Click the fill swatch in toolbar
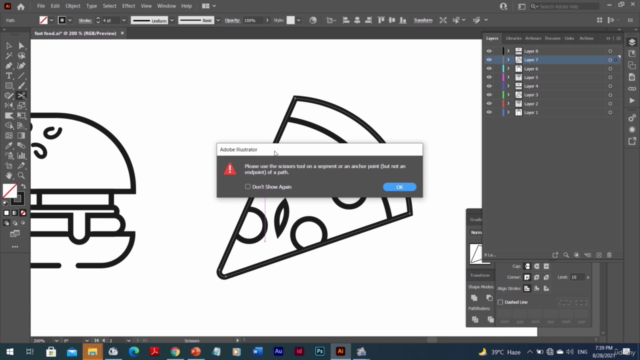The width and height of the screenshot is (640, 360). (10, 191)
